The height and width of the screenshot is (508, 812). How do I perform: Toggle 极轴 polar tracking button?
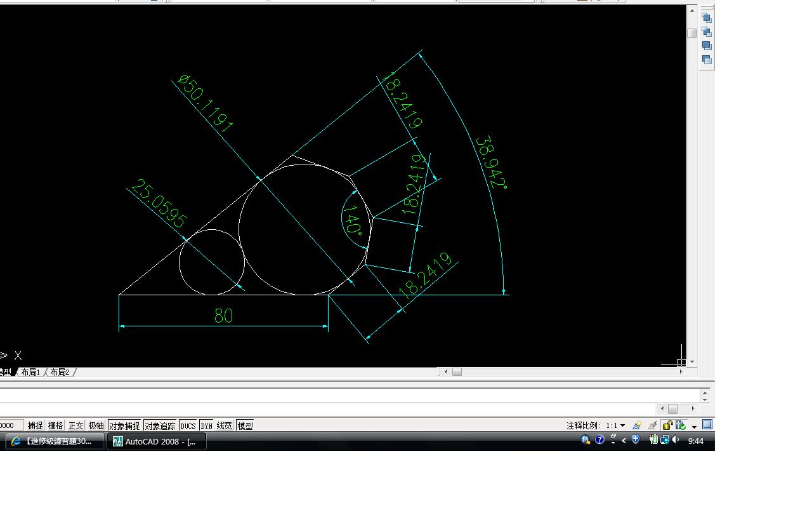[x=96, y=425]
